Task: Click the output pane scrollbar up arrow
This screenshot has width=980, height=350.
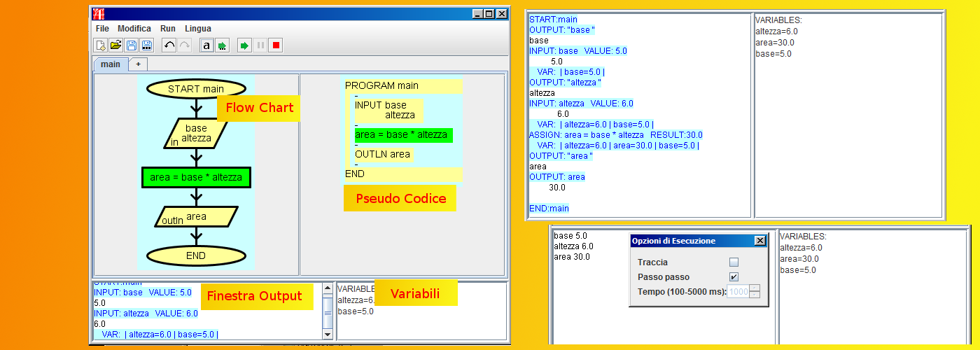Action: click(x=328, y=288)
